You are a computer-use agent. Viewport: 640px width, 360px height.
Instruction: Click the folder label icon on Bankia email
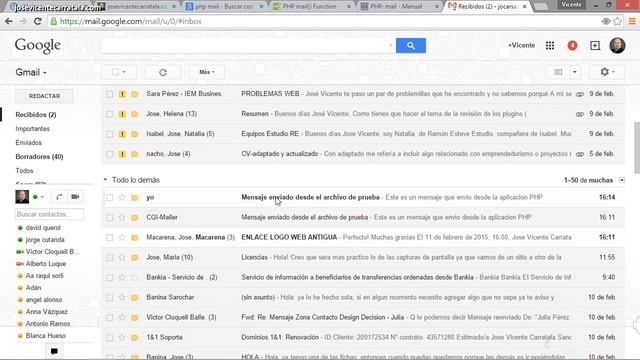[x=135, y=278]
